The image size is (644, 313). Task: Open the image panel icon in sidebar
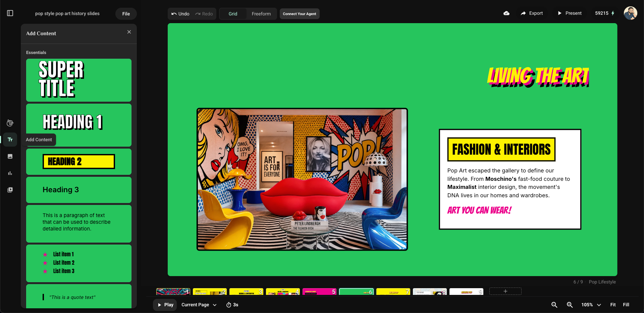(10, 156)
